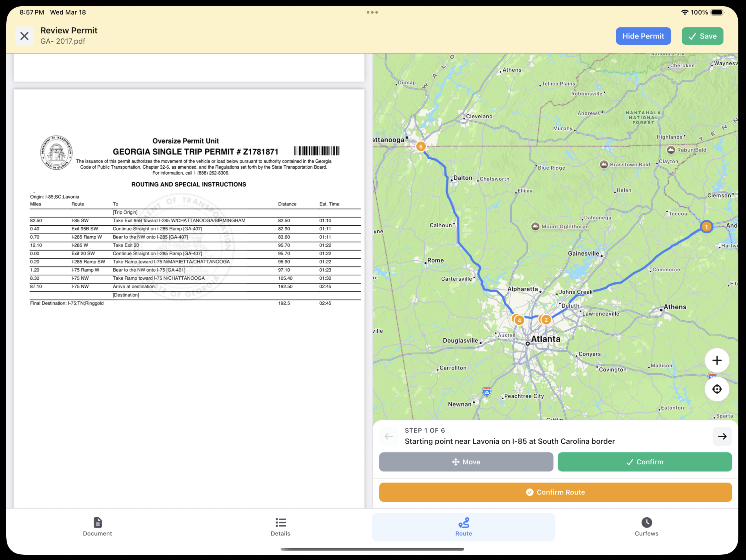Viewport: 746px width, 560px height.
Task: Switch to the Document tab
Action: [97, 527]
